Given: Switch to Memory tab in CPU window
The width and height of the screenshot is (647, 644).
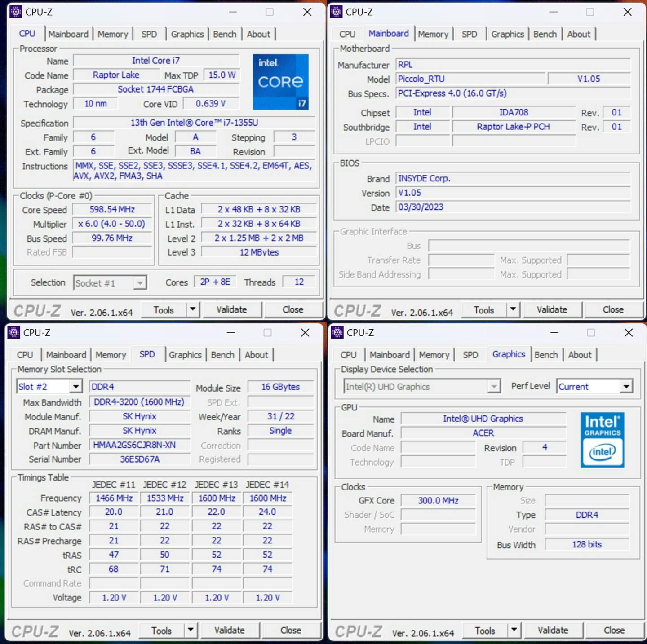Looking at the screenshot, I should pyautogui.click(x=113, y=34).
